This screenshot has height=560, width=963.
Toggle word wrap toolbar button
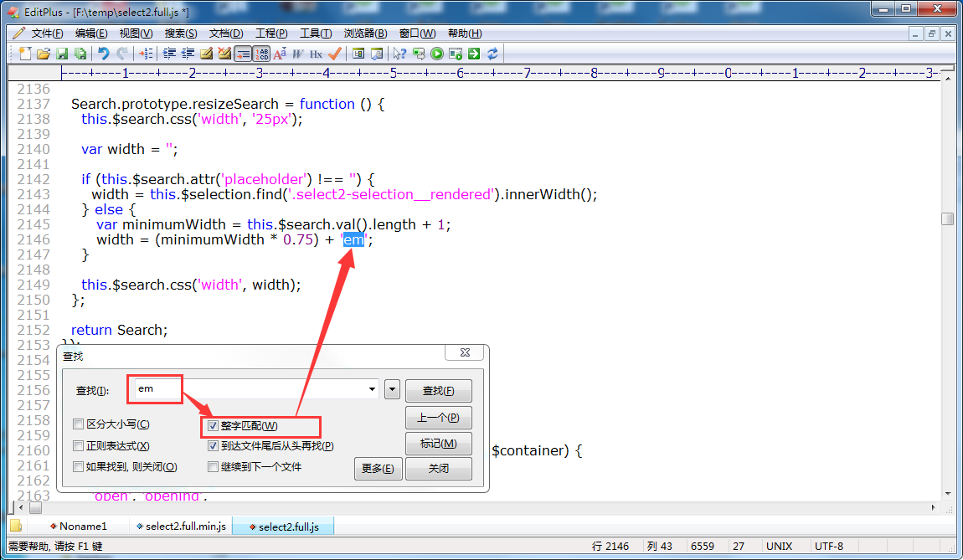(x=243, y=54)
